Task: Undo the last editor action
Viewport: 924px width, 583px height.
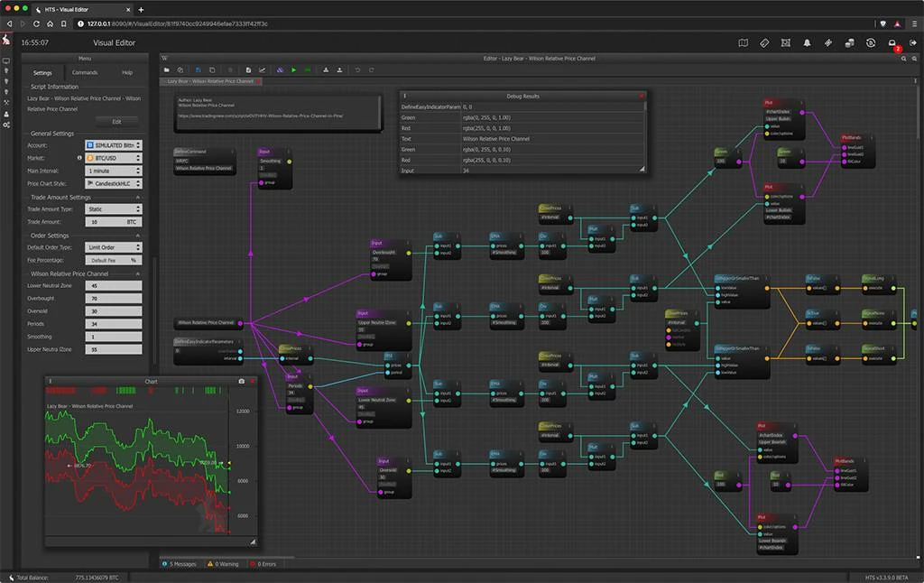Action: (x=358, y=69)
